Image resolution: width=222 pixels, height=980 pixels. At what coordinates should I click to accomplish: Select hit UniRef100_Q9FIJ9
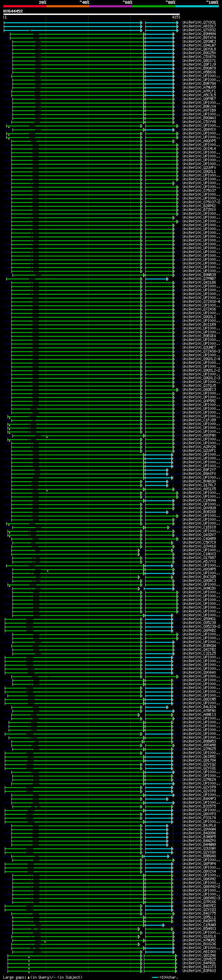coord(199,64)
